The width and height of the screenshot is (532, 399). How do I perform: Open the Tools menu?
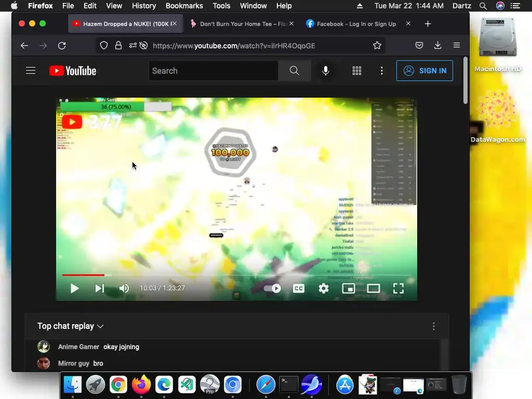coord(221,6)
